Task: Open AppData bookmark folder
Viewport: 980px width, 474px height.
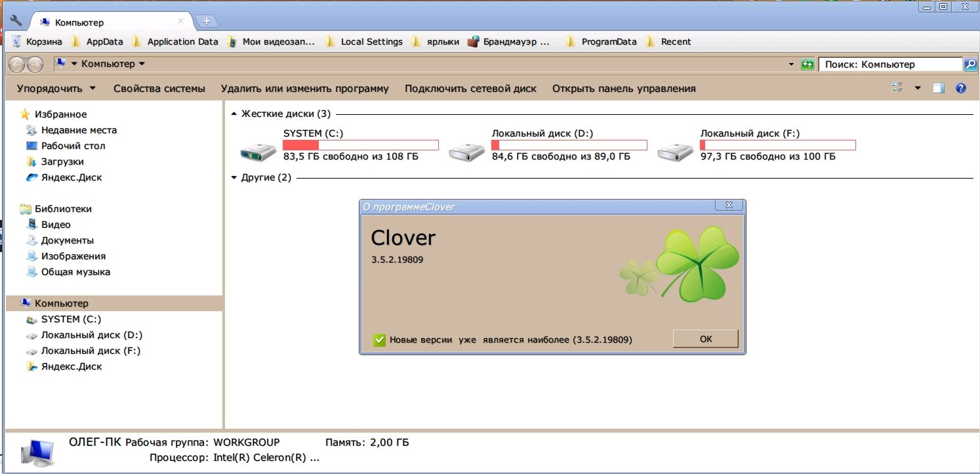Action: [x=97, y=41]
